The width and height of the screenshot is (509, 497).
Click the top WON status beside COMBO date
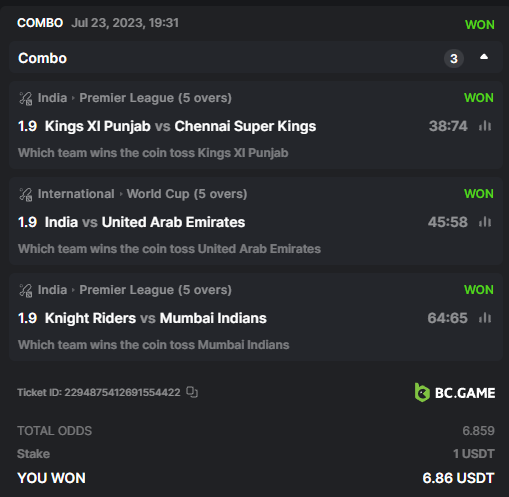click(480, 25)
